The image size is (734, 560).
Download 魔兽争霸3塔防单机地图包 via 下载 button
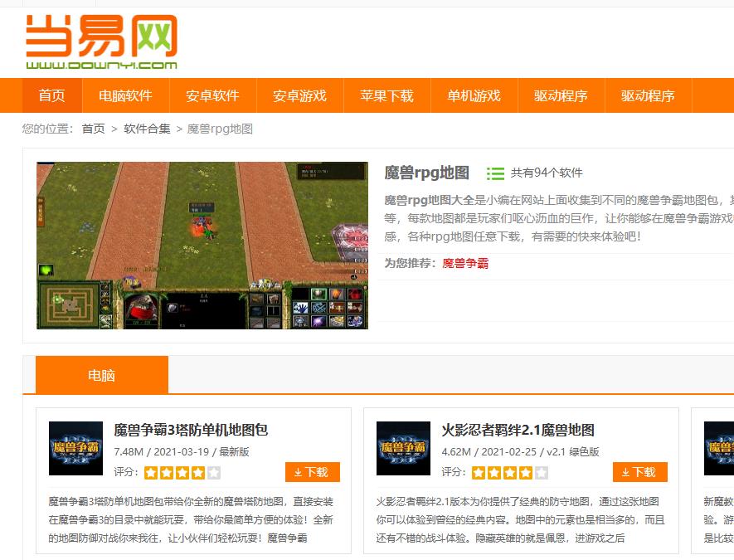point(312,472)
